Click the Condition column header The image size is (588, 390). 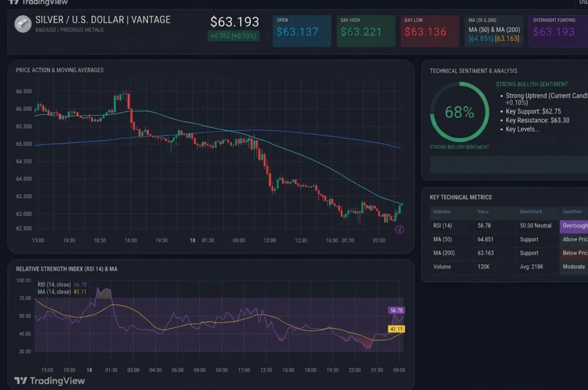pyautogui.click(x=572, y=211)
